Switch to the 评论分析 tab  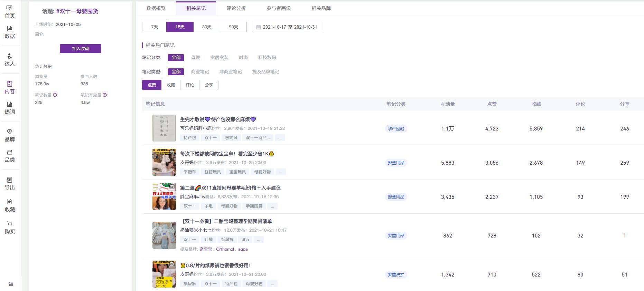(236, 8)
